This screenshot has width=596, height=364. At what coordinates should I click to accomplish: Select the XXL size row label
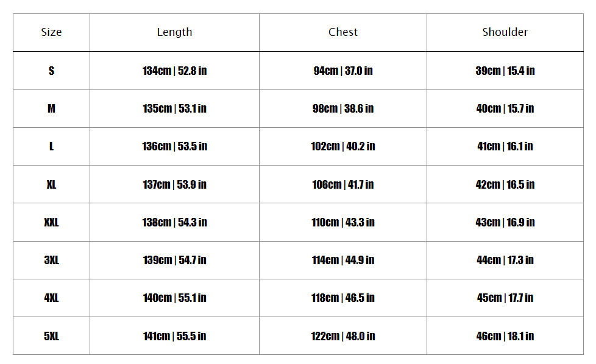coord(51,222)
